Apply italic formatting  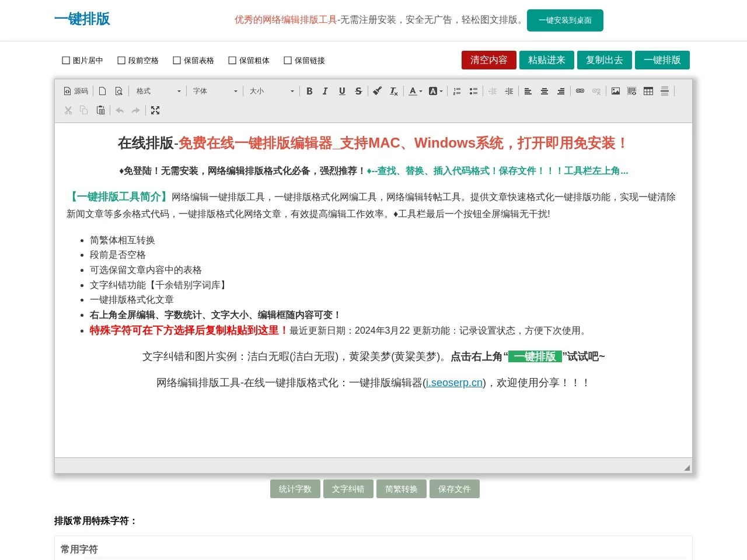[x=325, y=91]
